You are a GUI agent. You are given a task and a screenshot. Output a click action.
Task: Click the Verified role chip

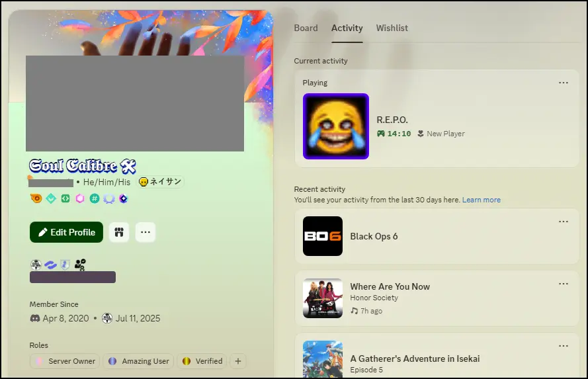coord(202,361)
